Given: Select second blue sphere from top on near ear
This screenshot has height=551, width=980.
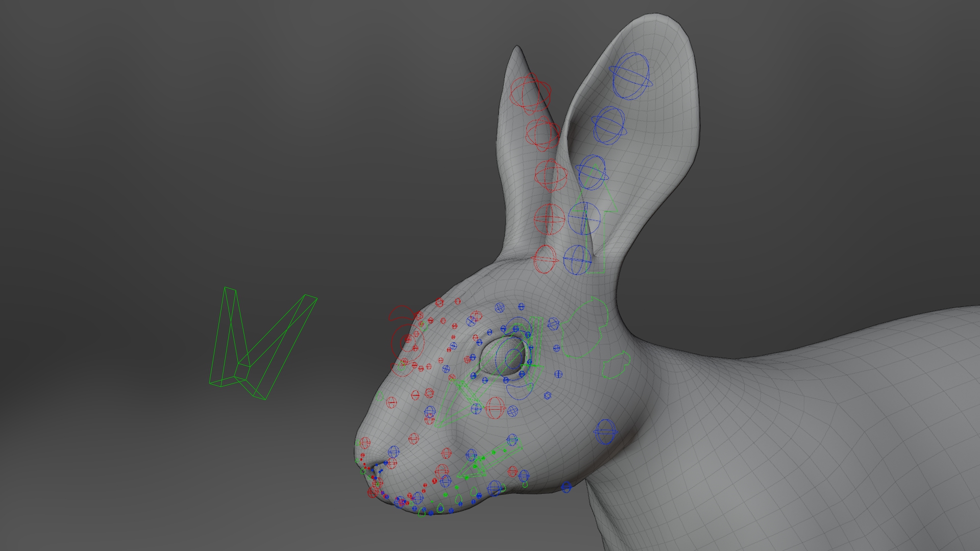Looking at the screenshot, I should coord(609,126).
